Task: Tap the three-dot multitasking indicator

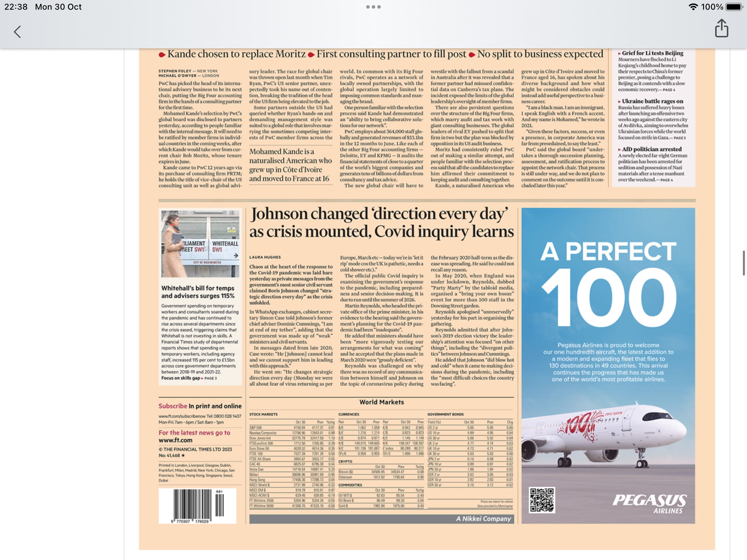Action: [x=373, y=7]
